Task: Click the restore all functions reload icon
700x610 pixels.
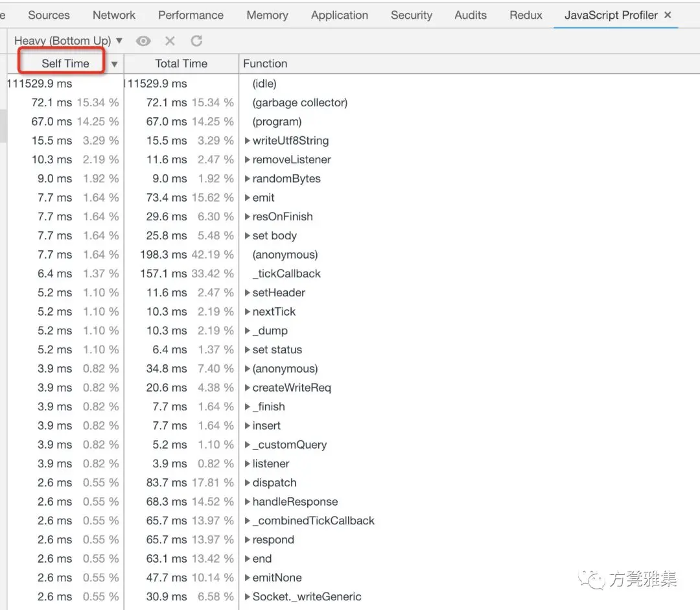Action: pos(196,41)
